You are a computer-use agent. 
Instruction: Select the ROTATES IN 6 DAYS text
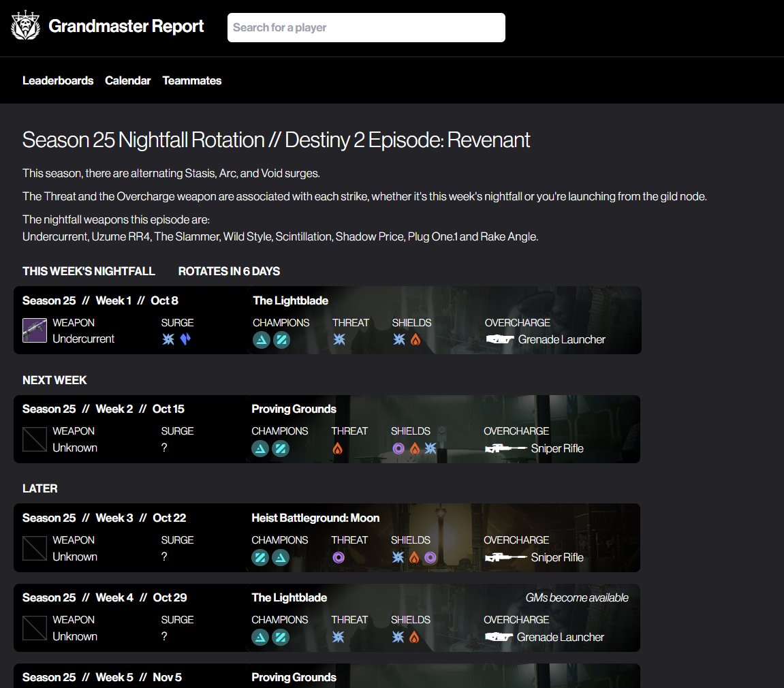(x=229, y=271)
